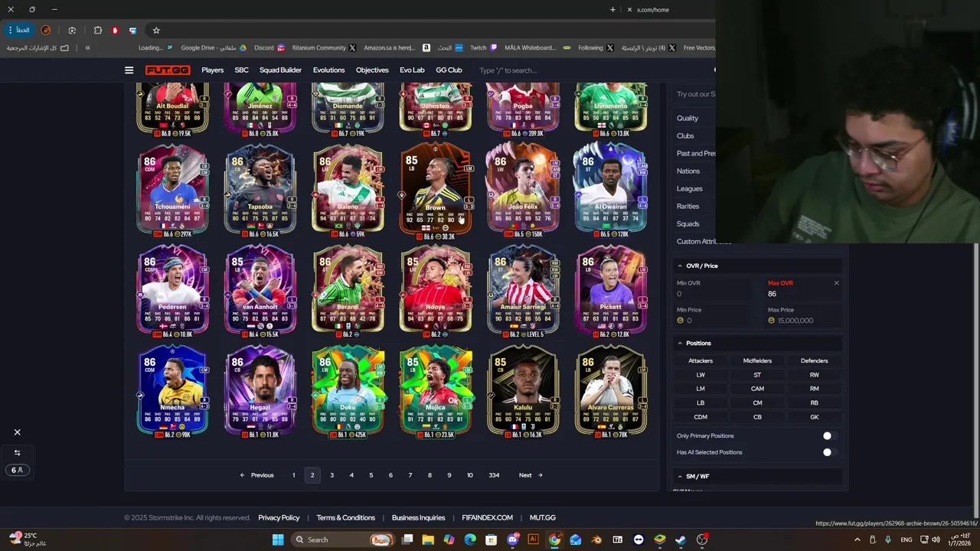Viewport: 980px width, 551px height.
Task: Toggle the CAM position filter
Action: coord(757,389)
